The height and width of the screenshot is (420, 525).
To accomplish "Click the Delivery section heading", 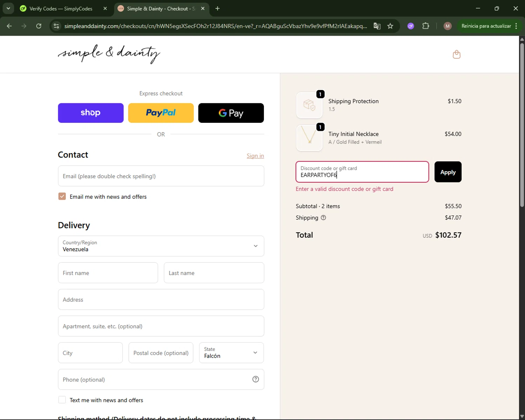I will [74, 225].
